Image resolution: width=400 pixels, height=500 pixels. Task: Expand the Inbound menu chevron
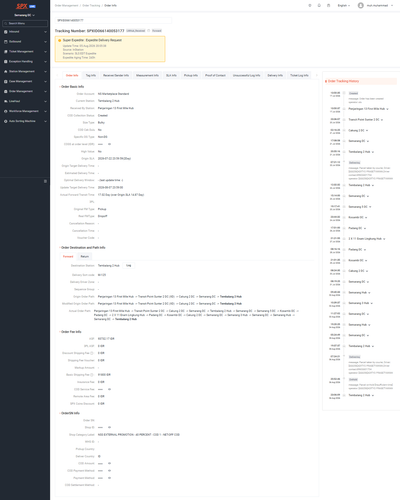pyautogui.click(x=45, y=32)
